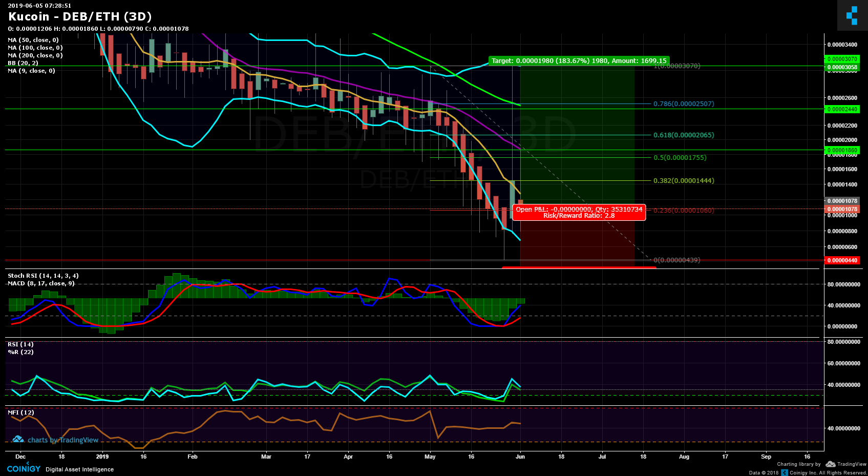
Task: Select the 'MA (200, close, 0)' indicator legend
Action: pos(35,55)
